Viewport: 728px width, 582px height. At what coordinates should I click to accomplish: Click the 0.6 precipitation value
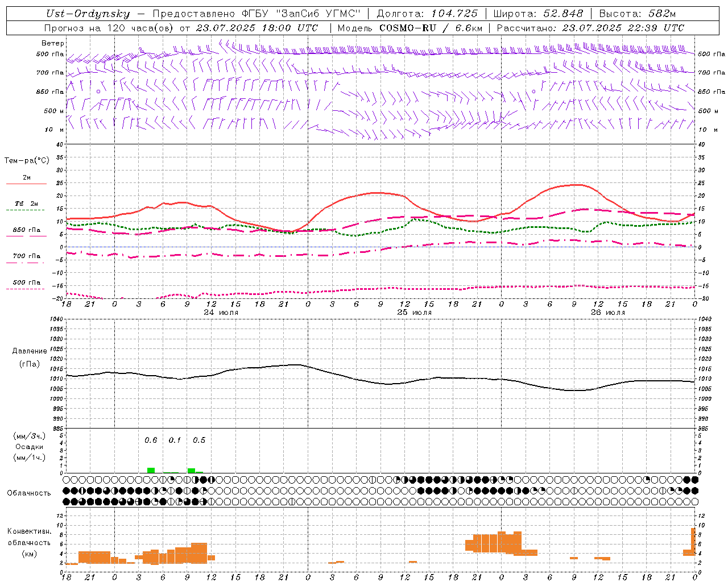(151, 440)
